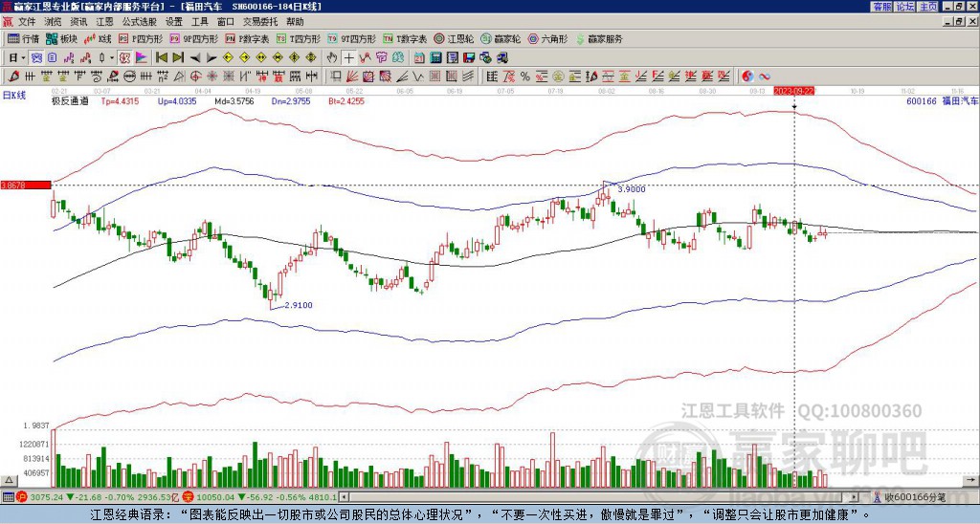The width and height of the screenshot is (980, 524).
Task: Open the 主页 link
Action: click(928, 7)
